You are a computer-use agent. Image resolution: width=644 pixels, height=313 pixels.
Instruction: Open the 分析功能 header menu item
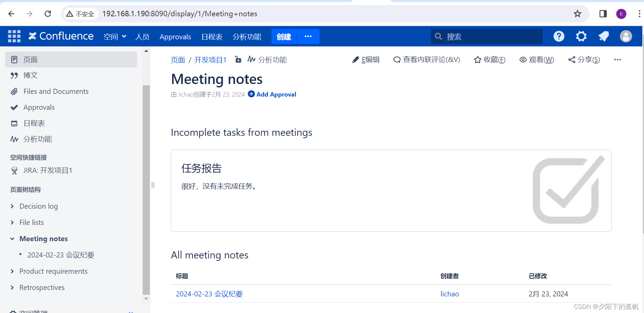point(247,37)
